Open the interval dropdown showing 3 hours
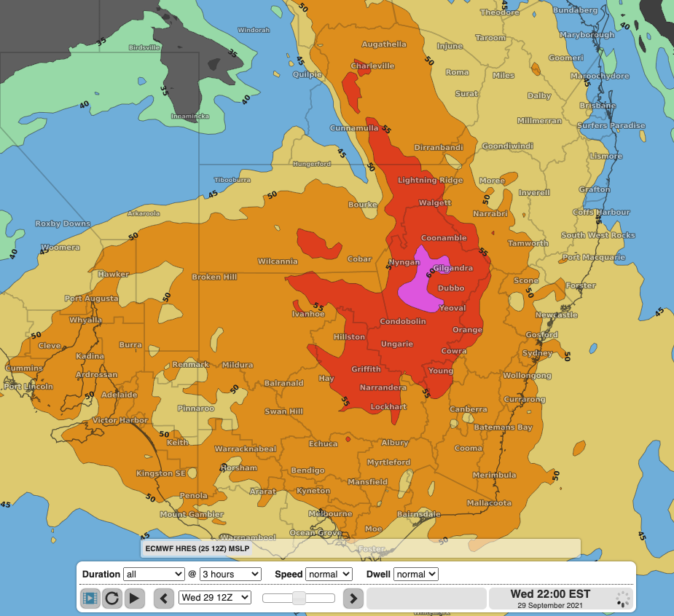This screenshot has width=674, height=616. click(230, 574)
